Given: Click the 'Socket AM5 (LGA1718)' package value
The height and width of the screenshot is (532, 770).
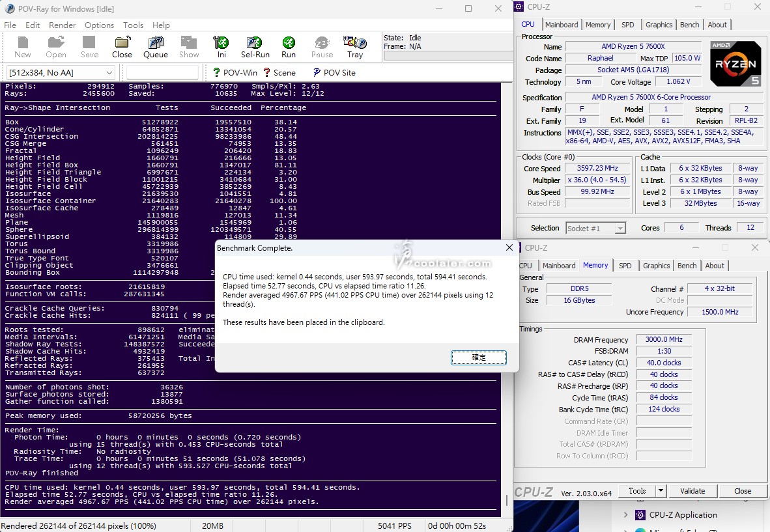Looking at the screenshot, I should point(633,70).
